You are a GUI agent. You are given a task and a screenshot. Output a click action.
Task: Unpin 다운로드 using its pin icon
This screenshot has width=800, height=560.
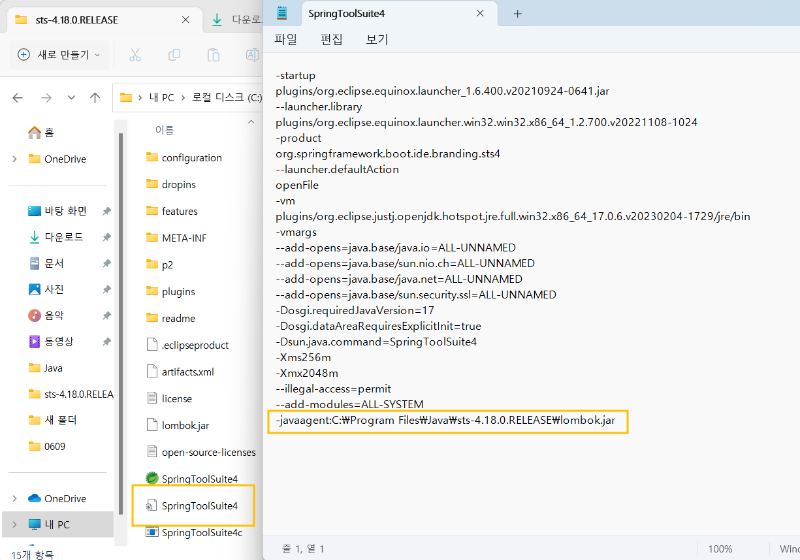tap(106, 237)
